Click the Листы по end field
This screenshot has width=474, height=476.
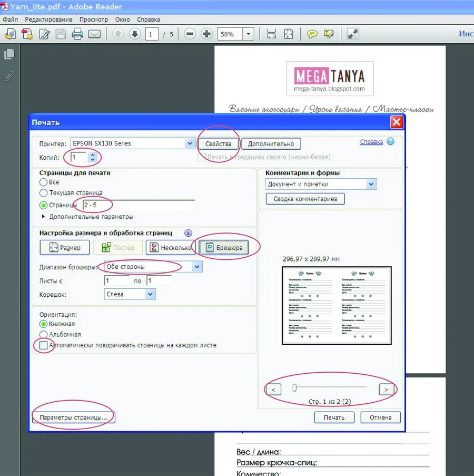point(159,280)
